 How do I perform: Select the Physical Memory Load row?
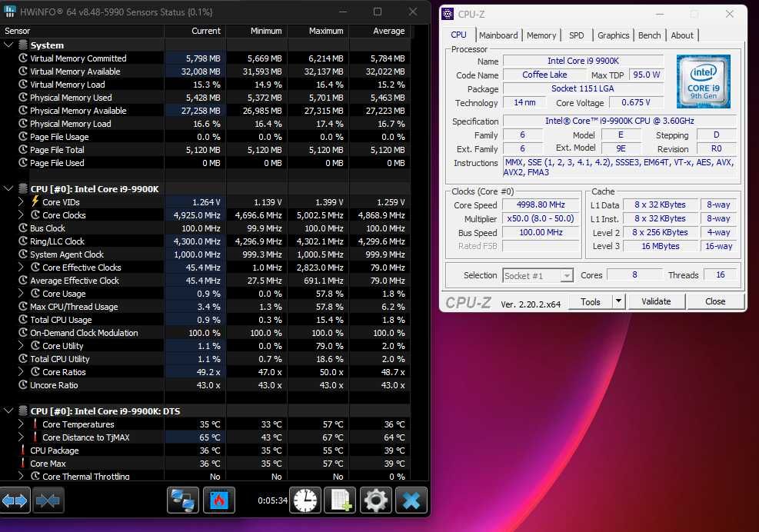(205, 124)
